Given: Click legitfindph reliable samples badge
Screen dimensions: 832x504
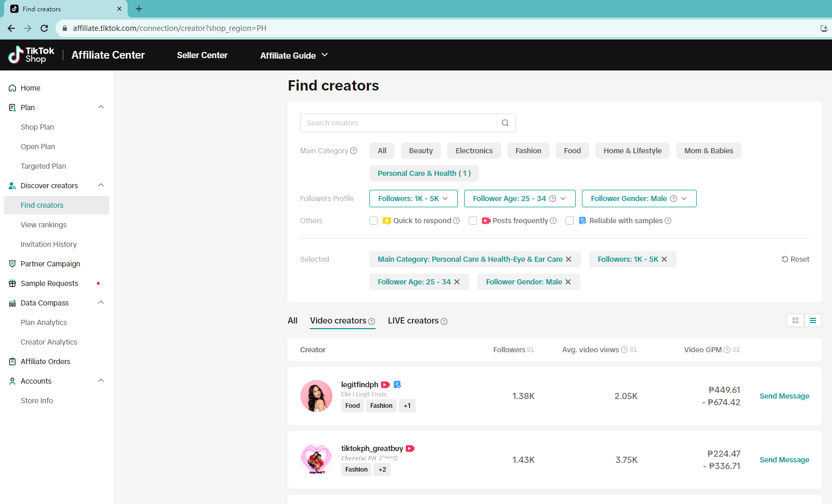Looking at the screenshot, I should click(x=397, y=385).
